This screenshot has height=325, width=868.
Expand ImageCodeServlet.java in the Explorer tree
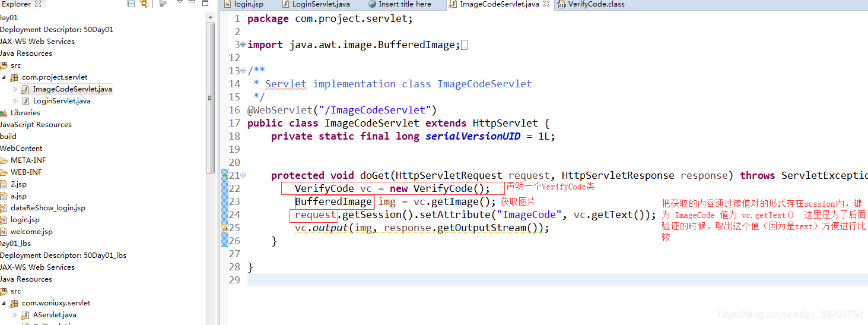point(15,89)
